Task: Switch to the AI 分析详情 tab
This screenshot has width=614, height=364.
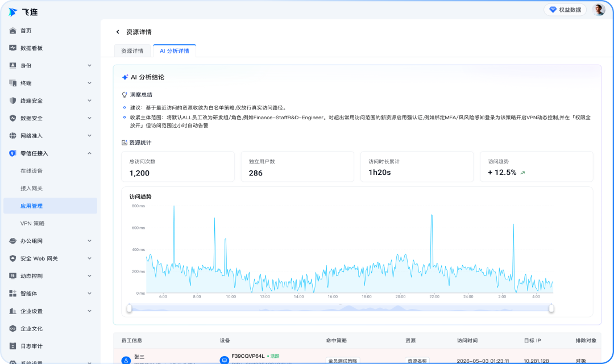Action: pyautogui.click(x=175, y=51)
